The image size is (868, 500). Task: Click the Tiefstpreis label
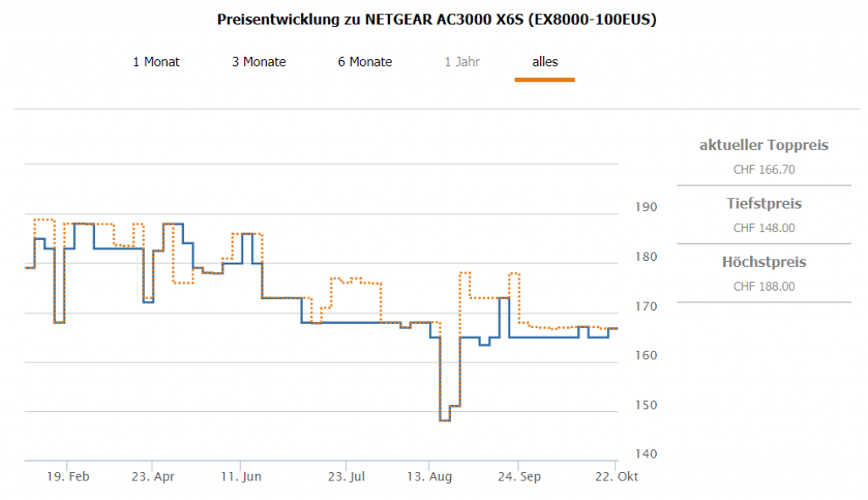pyautogui.click(x=764, y=204)
